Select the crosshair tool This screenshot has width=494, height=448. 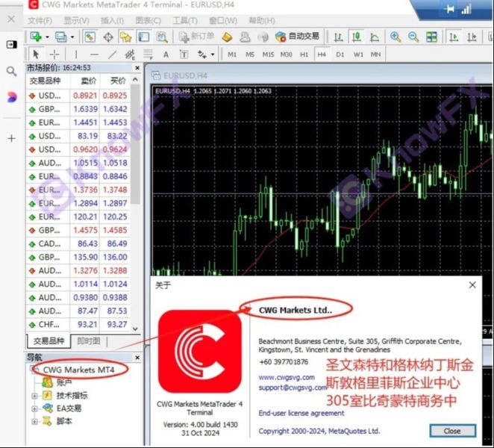point(54,55)
